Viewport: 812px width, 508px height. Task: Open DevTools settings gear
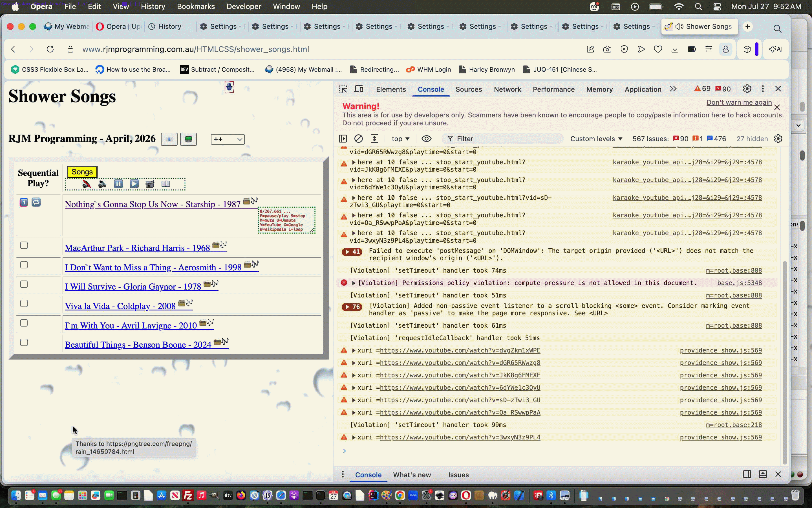[747, 89]
